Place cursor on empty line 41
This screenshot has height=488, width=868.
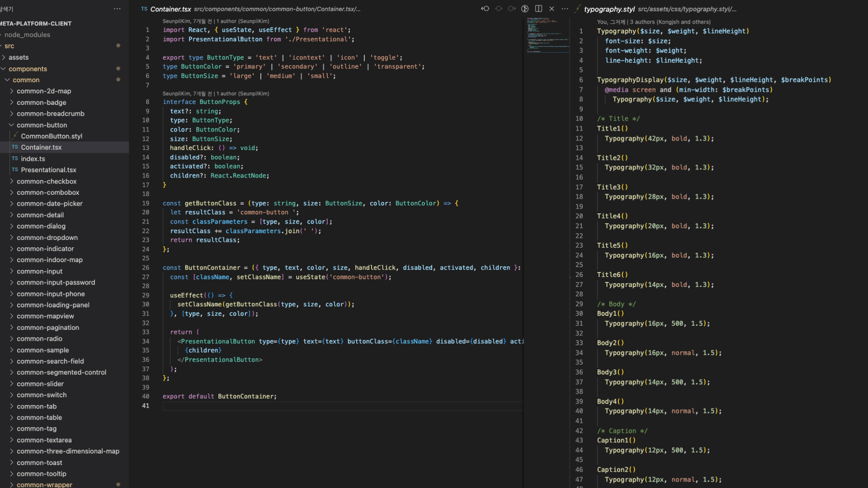[x=343, y=406]
